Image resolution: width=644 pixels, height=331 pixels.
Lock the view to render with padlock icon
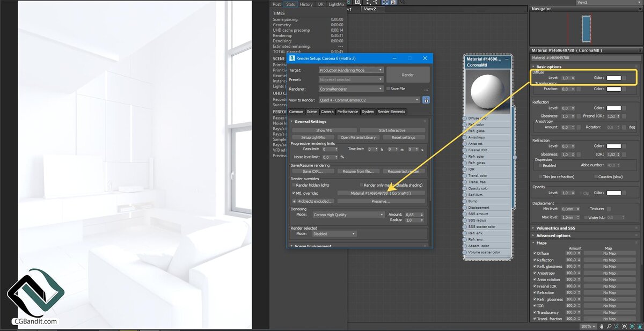point(426,100)
